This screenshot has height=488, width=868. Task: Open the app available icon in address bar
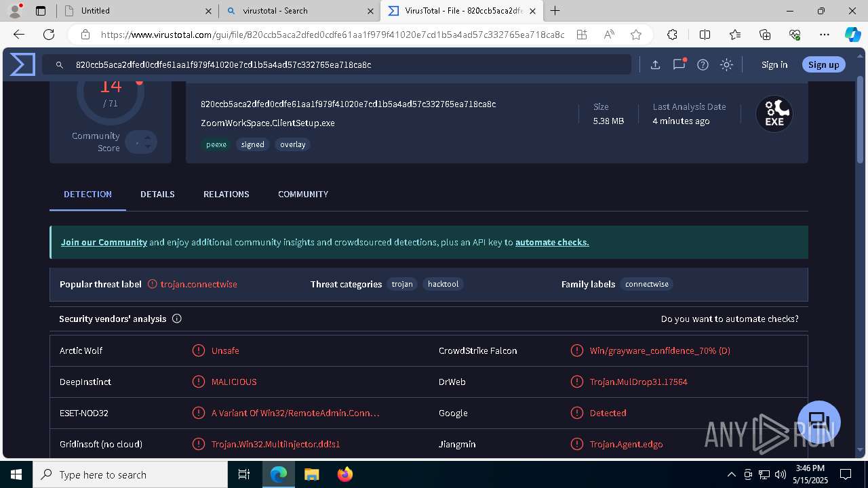pos(582,35)
